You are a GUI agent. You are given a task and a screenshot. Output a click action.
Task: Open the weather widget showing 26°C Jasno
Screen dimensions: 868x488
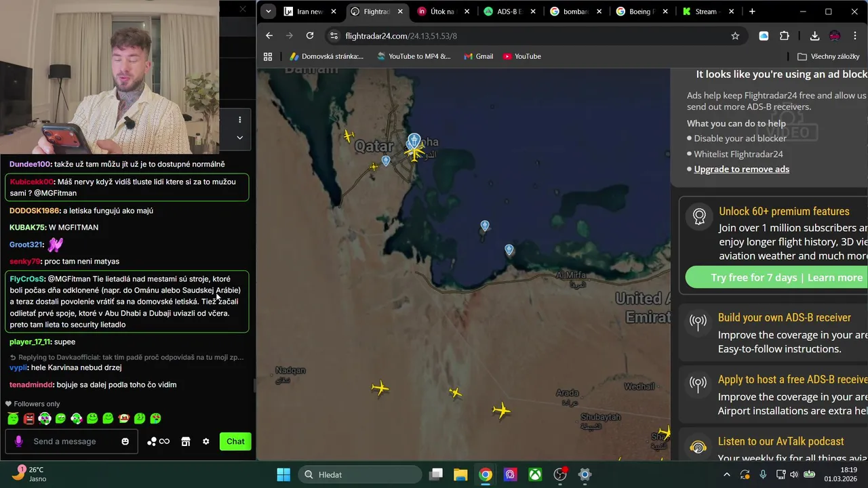click(30, 474)
